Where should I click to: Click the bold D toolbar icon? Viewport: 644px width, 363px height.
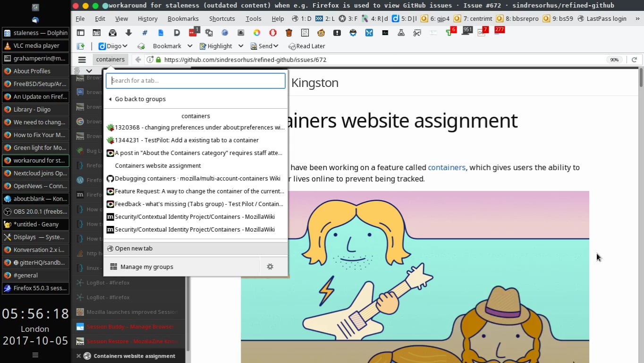pos(177,33)
